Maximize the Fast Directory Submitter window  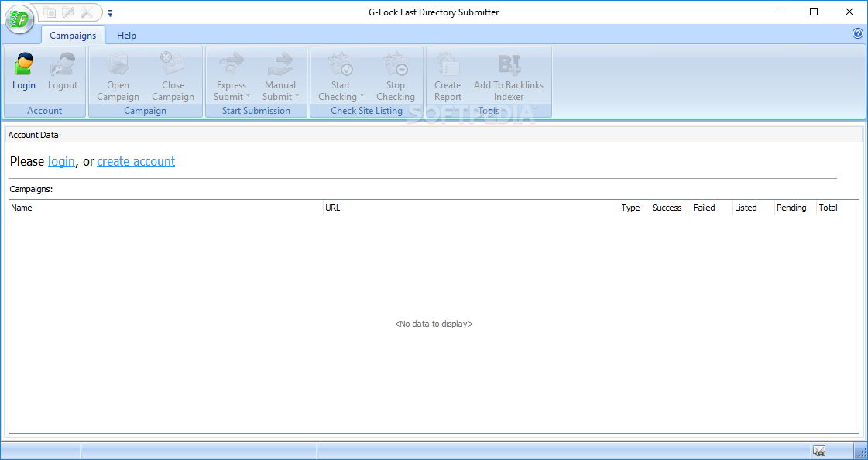(814, 12)
